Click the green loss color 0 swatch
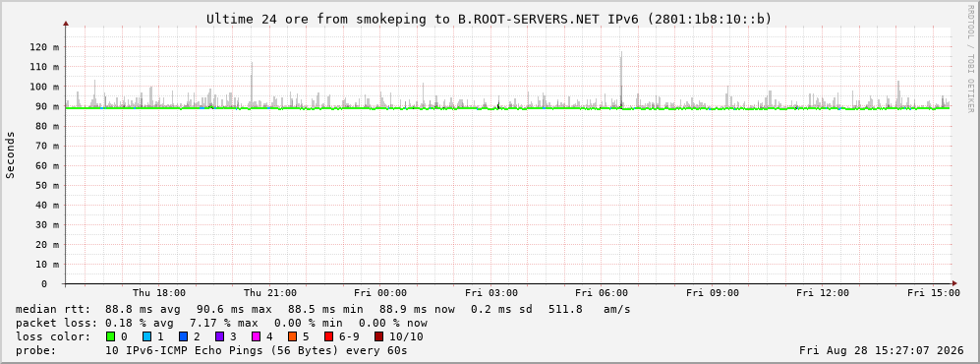The image size is (980, 364). click(x=111, y=336)
